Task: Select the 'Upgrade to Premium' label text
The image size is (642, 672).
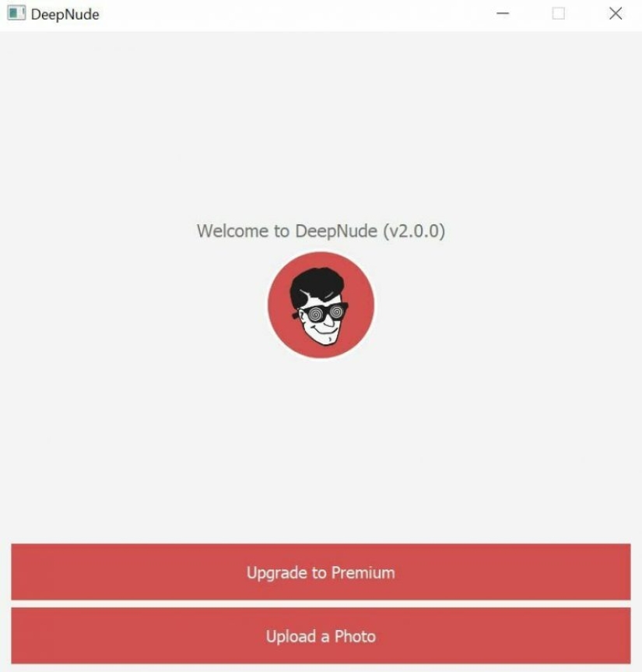Action: 321,573
